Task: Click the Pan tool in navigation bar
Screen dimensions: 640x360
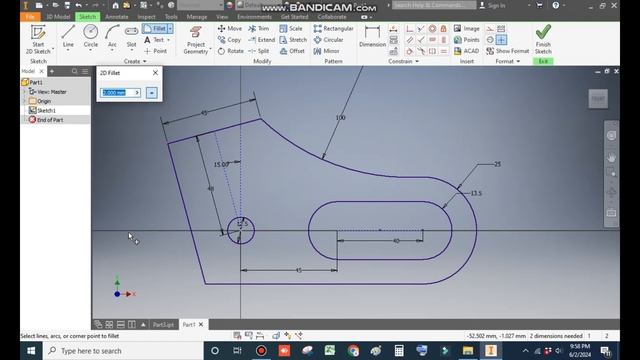Action: pyautogui.click(x=611, y=158)
